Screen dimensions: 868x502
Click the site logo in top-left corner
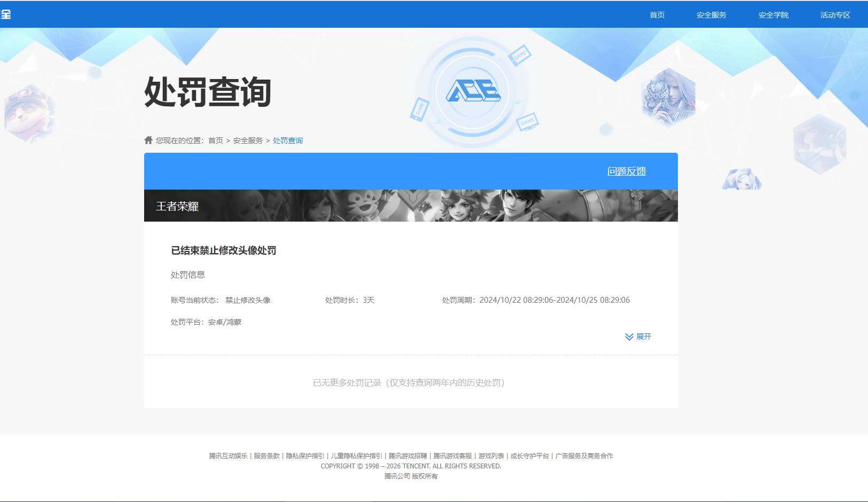pos(5,14)
